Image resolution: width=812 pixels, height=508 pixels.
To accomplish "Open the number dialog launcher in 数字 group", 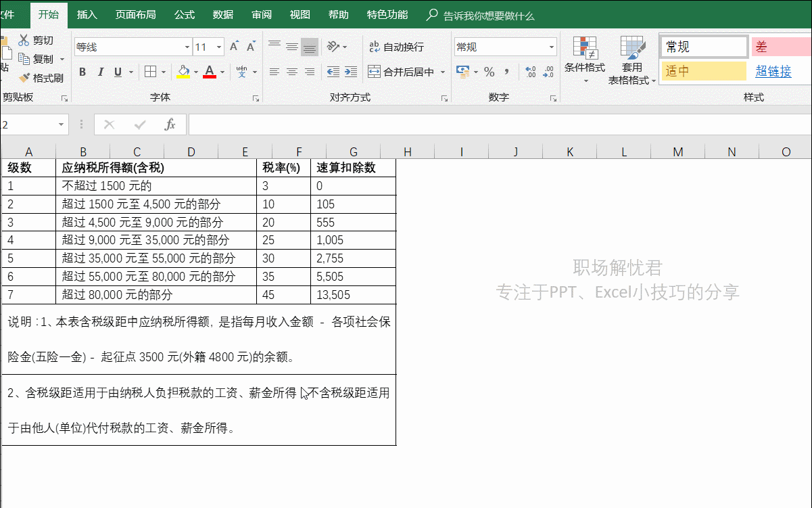I will point(554,99).
